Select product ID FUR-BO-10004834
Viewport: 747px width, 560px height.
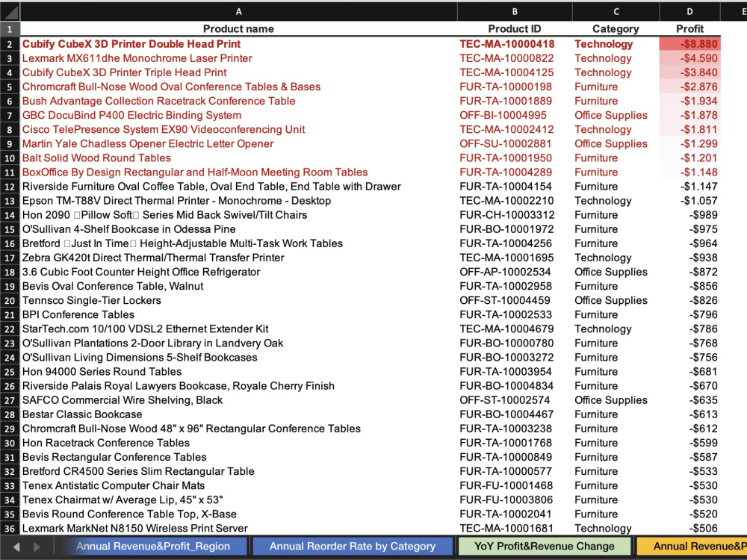515,386
